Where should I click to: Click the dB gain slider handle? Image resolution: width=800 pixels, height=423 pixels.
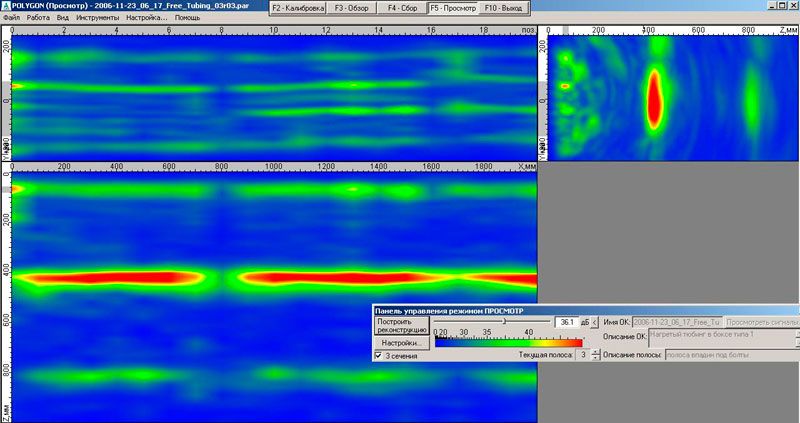[x=504, y=321]
